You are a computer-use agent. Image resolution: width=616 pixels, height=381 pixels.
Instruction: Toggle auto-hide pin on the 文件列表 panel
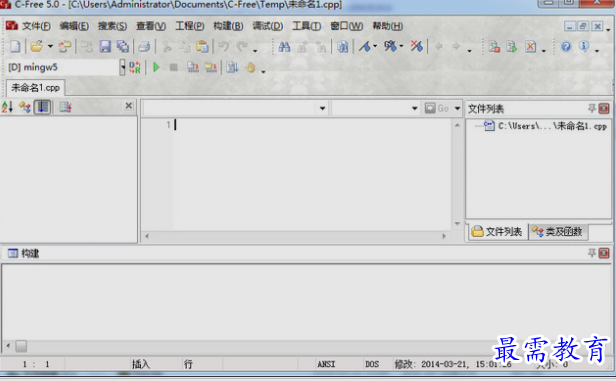(x=592, y=108)
